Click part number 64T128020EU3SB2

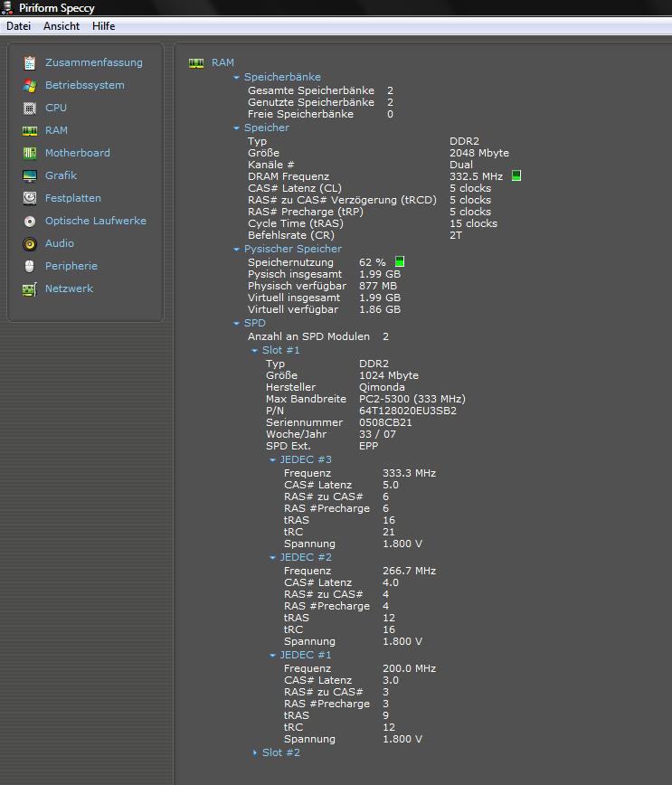coord(408,411)
